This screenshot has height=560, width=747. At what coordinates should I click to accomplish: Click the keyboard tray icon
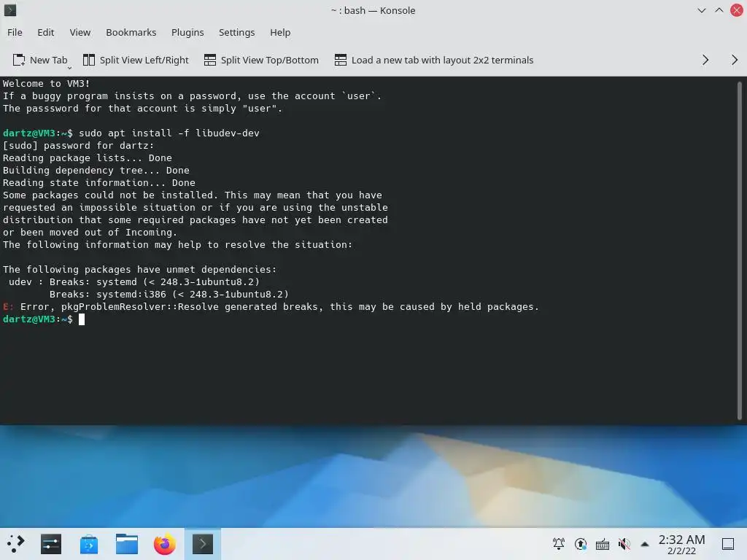click(x=602, y=543)
